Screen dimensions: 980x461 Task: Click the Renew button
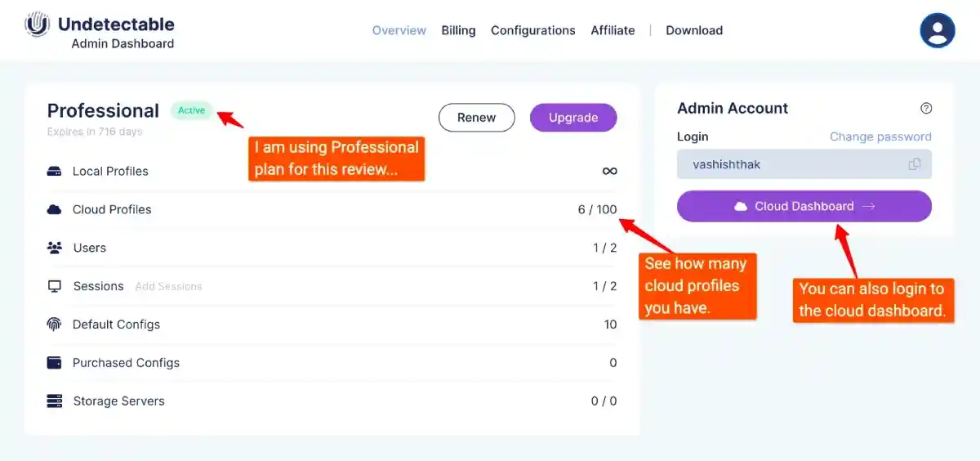tap(477, 118)
